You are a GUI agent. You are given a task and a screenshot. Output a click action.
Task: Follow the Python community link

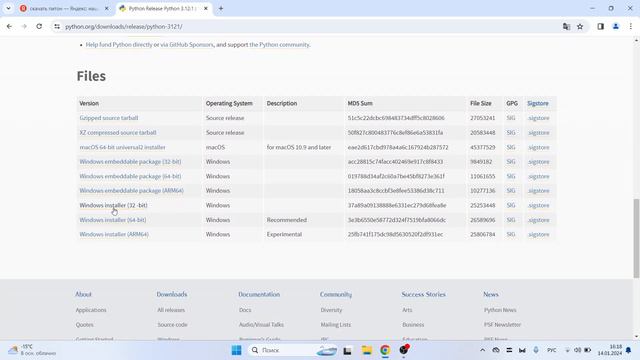point(280,44)
